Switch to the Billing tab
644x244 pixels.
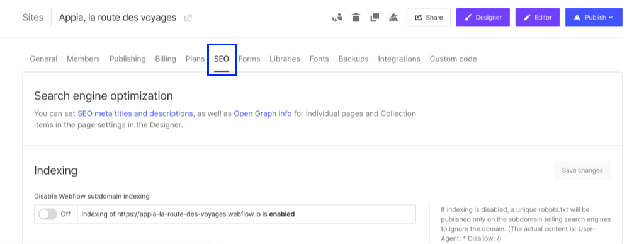pos(166,59)
